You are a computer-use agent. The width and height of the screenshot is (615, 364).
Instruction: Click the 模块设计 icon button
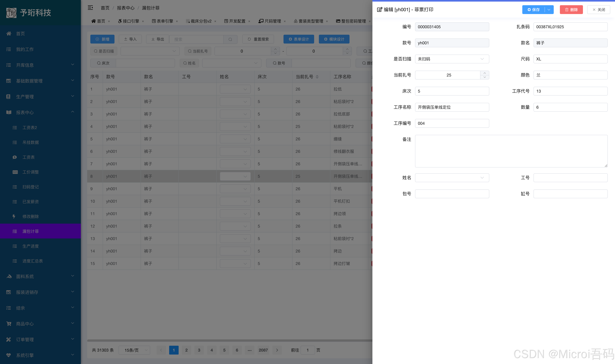[326, 39]
